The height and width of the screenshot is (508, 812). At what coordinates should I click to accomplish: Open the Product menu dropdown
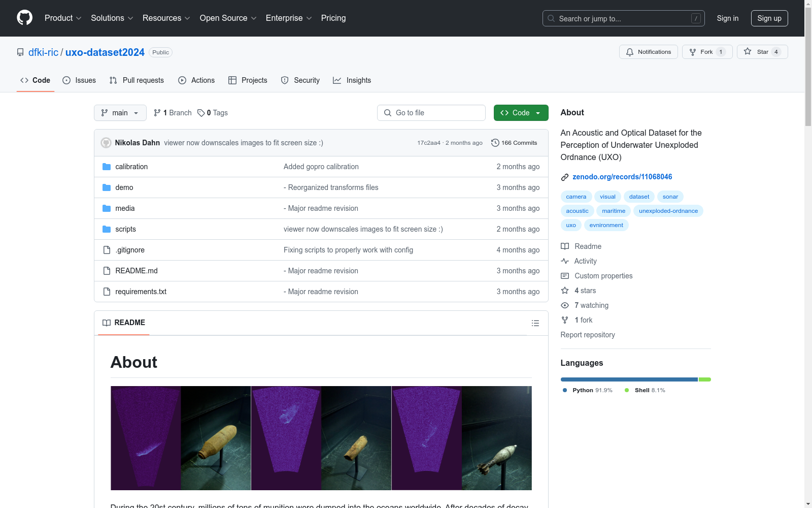coord(63,18)
